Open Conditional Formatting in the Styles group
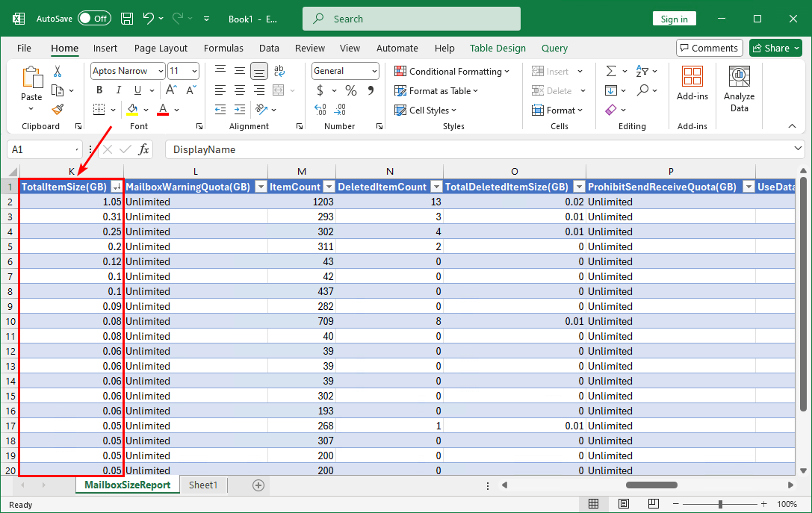Viewport: 812px width, 513px height. click(451, 71)
